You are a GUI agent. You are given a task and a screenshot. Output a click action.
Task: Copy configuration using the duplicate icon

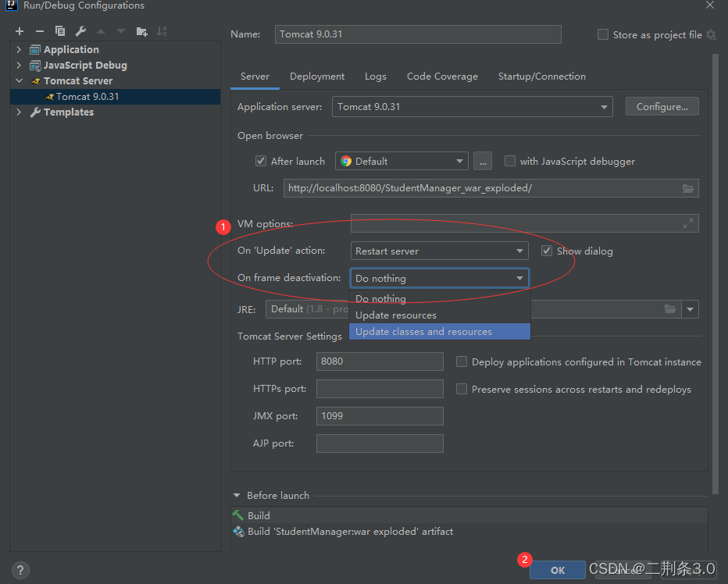[x=60, y=31]
